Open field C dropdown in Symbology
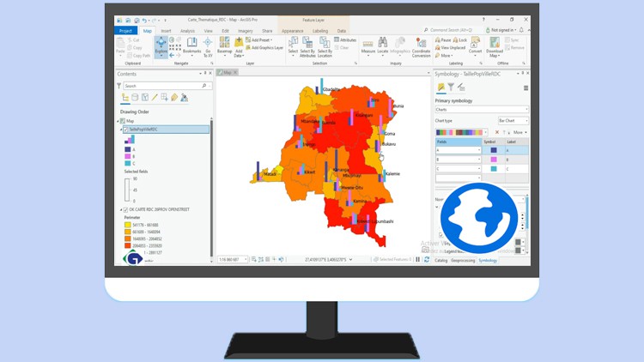The image size is (644, 362). 459,169
